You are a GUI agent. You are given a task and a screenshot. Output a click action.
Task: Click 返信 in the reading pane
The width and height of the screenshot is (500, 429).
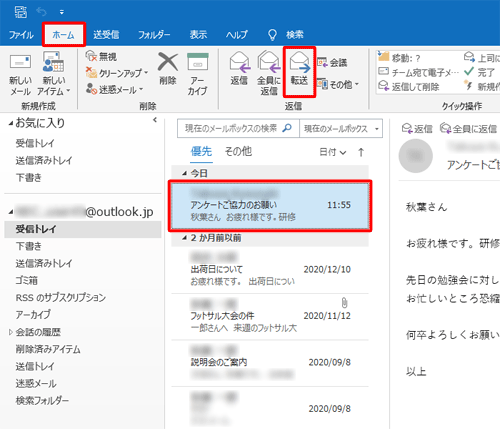coord(417,128)
